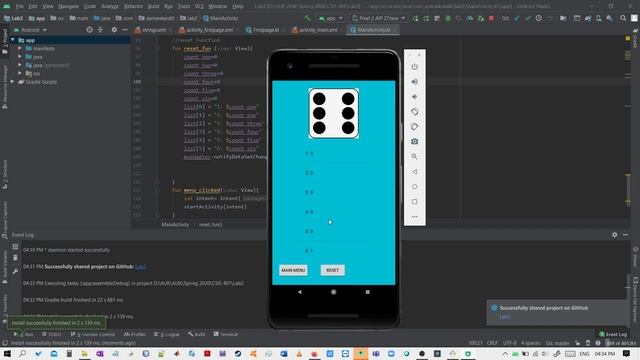The width and height of the screenshot is (640, 360).
Task: Click the Lab2 breadcrumb in navigation bar
Action: 14,18
